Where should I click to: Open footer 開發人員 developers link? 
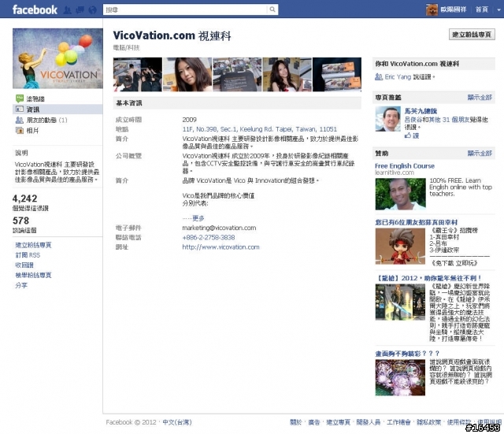point(369,422)
